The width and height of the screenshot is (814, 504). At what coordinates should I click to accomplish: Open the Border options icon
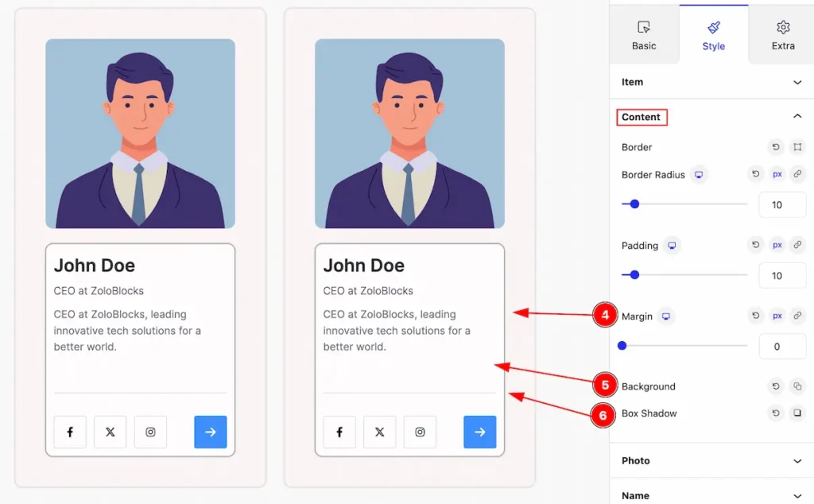click(797, 147)
